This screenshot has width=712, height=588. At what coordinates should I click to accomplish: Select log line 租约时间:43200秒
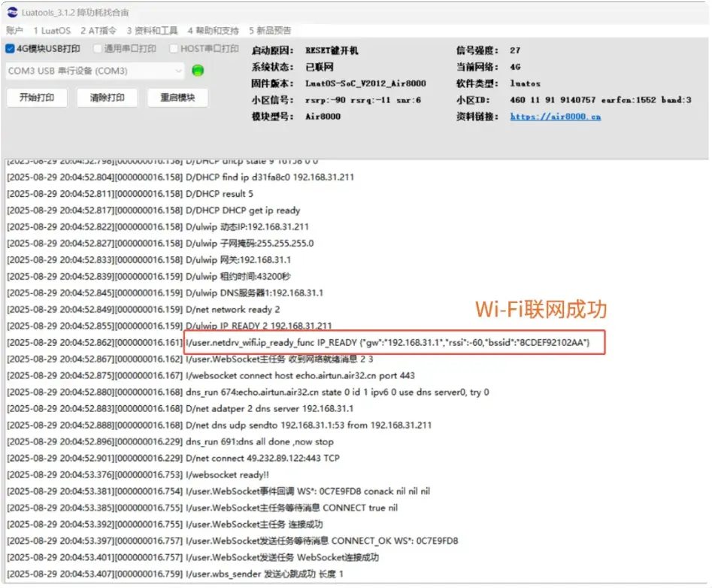148,276
